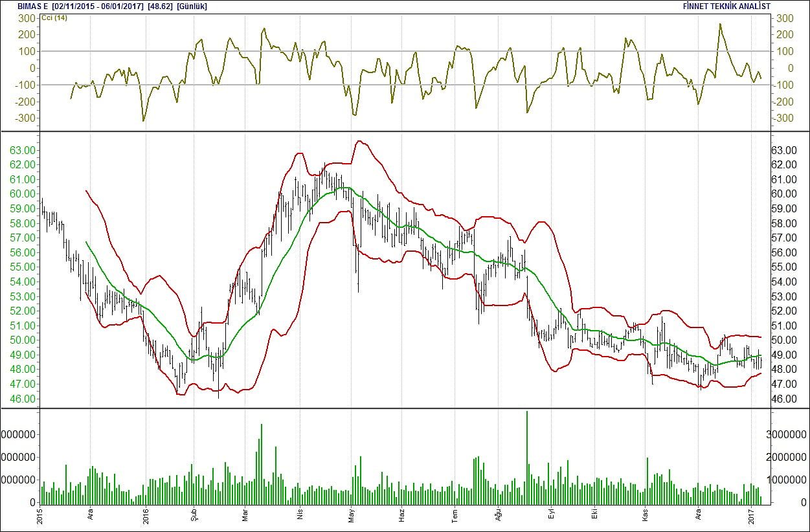Click the Ara label just before 2016
The width and height of the screenshot is (810, 532).
(x=90, y=516)
